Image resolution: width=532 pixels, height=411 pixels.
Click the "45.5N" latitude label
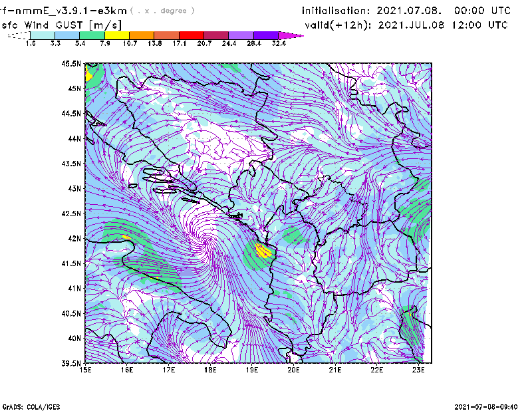[x=71, y=63]
